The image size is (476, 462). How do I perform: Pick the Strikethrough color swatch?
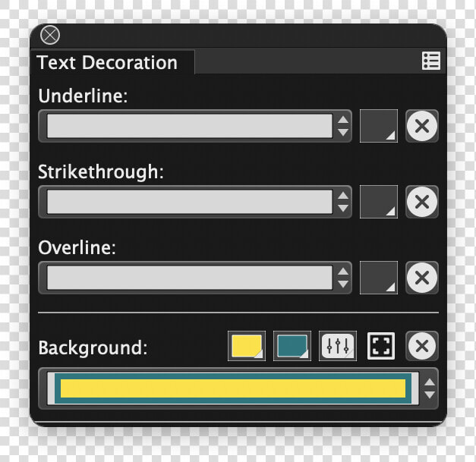379,202
